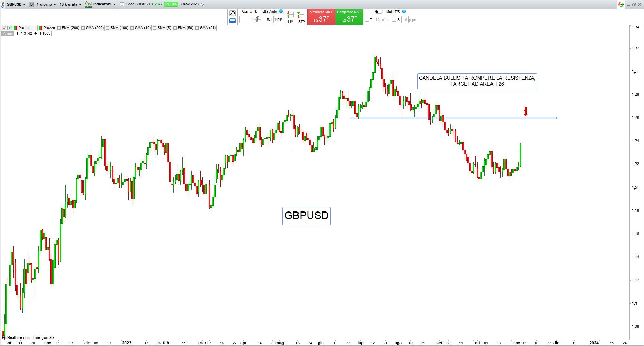Click the date 3 nov 2023
This screenshot has width=644, height=346.
189,4
